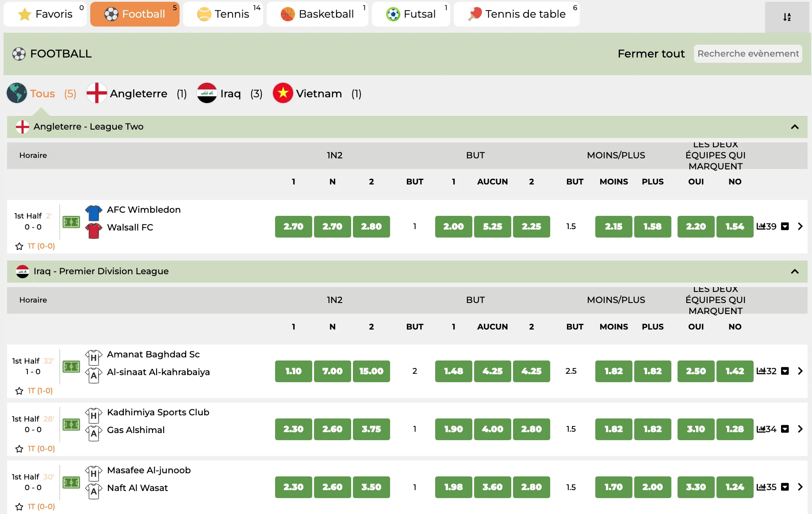Switch to Futsal tab
The width and height of the screenshot is (812, 514).
click(x=411, y=14)
